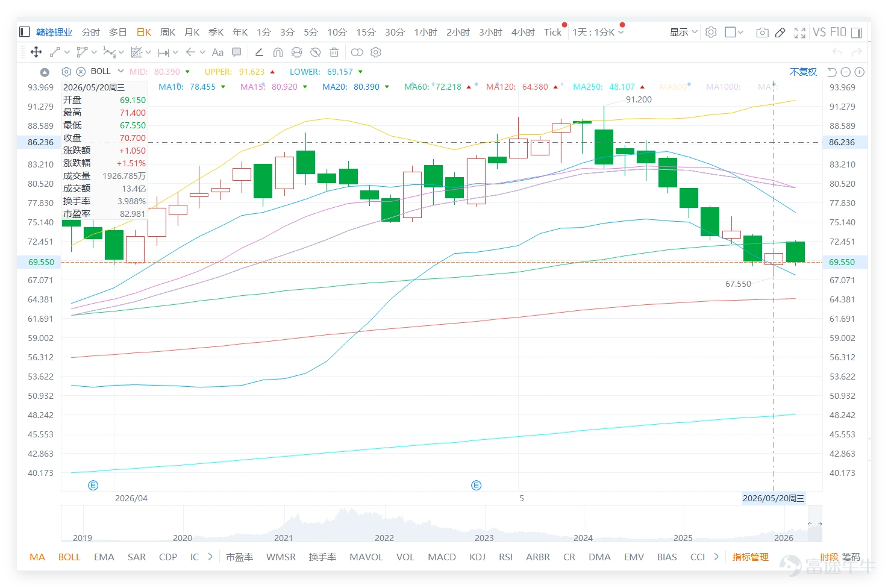888x588 pixels.
Task: Reset chart zoom with the curved arrow
Action: coord(832,72)
